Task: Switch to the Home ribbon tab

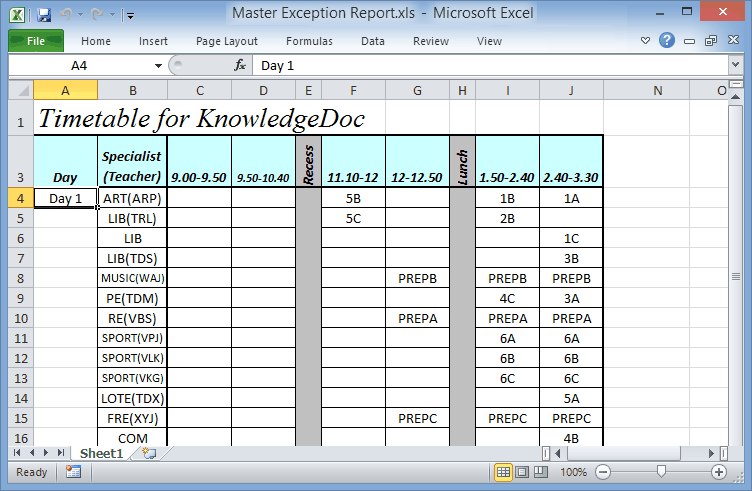Action: pyautogui.click(x=96, y=41)
